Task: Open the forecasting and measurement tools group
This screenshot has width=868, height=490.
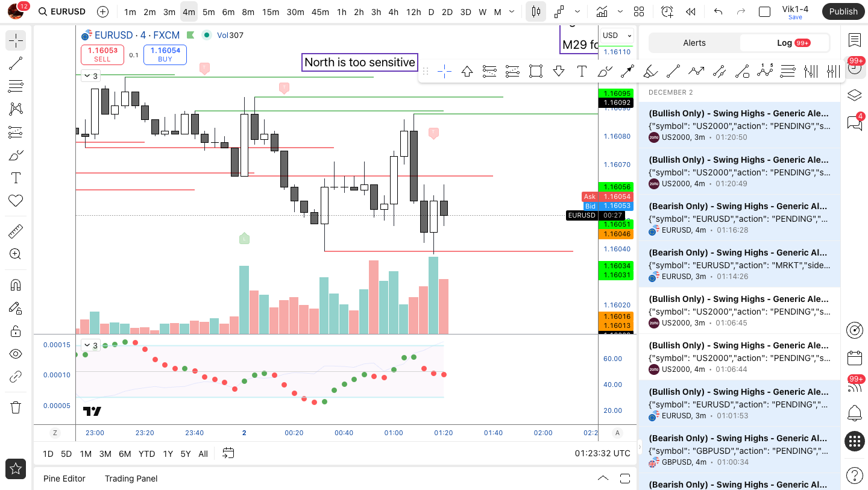Action: coord(16,132)
